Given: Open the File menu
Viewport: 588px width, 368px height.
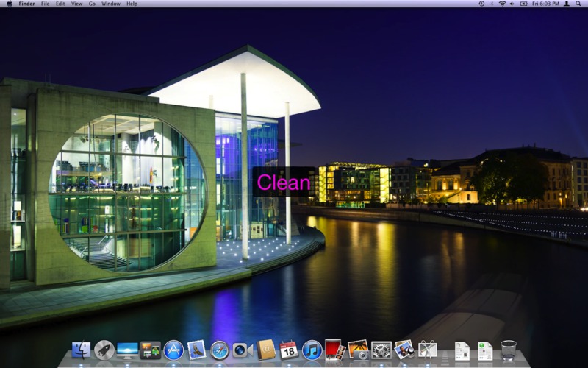Looking at the screenshot, I should click(x=46, y=4).
